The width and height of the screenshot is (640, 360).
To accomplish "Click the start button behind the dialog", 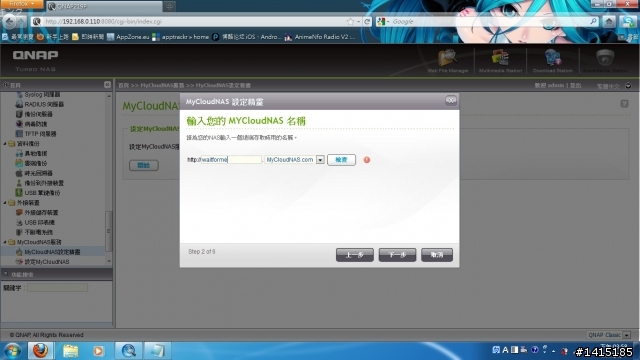I will (x=144, y=165).
